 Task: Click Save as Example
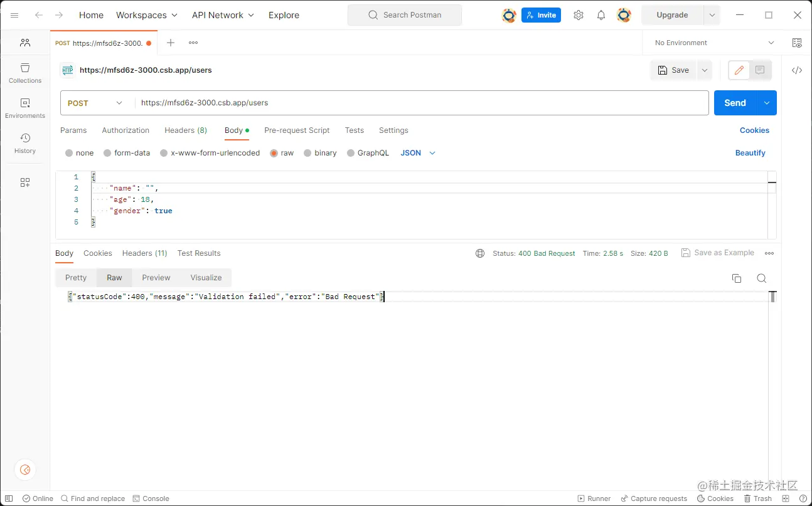click(x=717, y=253)
